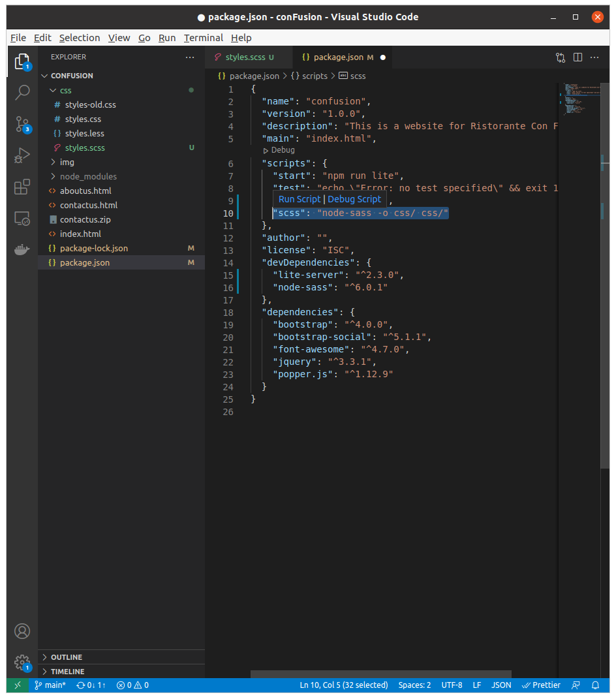Open Run and Debug view icon
The image size is (616, 699).
(x=22, y=155)
